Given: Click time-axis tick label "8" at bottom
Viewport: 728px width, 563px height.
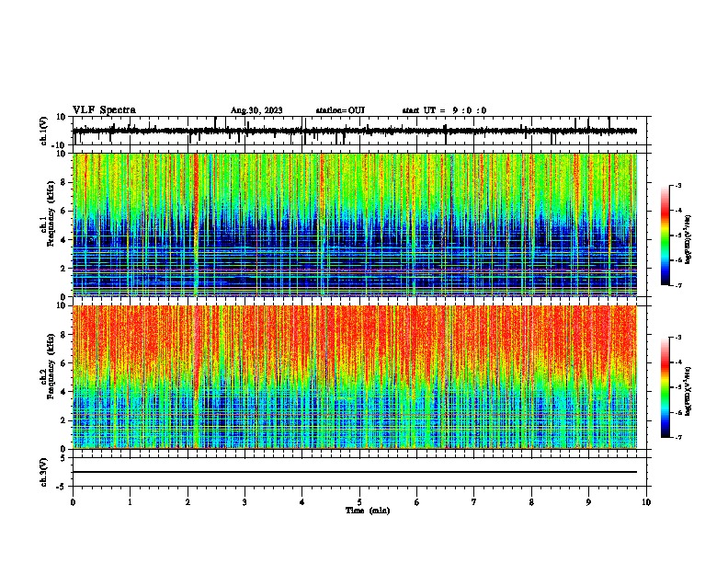Looking at the screenshot, I should click(531, 502).
